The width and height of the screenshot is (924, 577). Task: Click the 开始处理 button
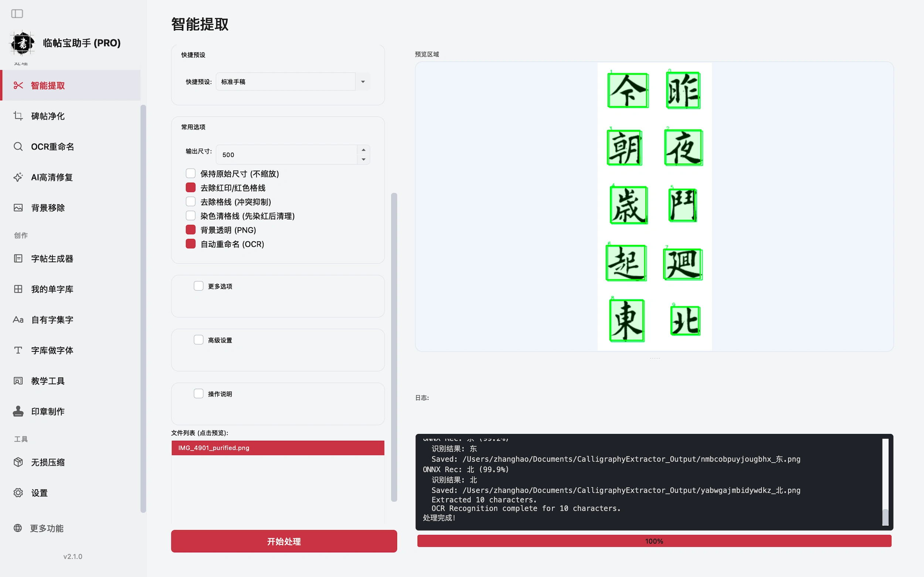pos(284,541)
